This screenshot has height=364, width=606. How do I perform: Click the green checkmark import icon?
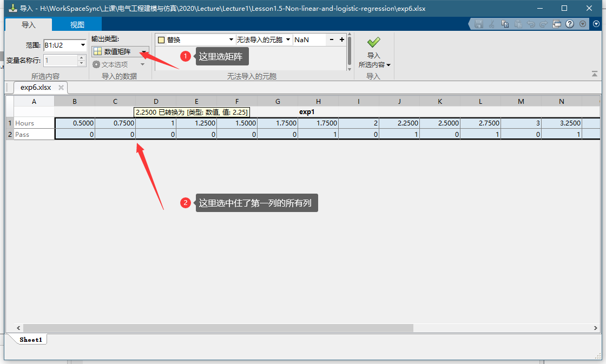click(x=373, y=42)
